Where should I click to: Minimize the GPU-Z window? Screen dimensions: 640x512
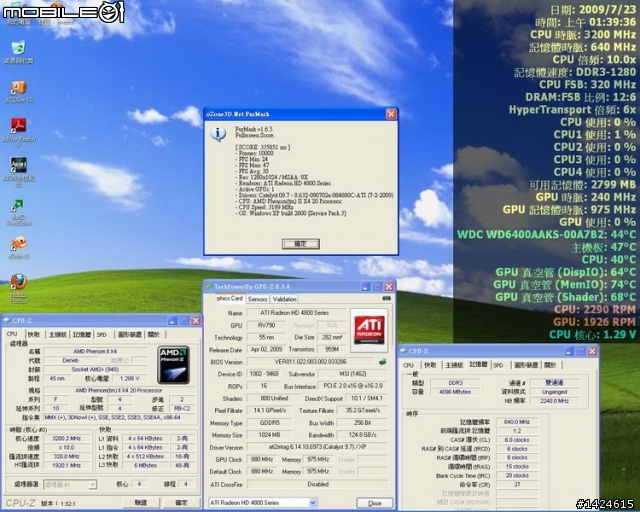[366, 287]
